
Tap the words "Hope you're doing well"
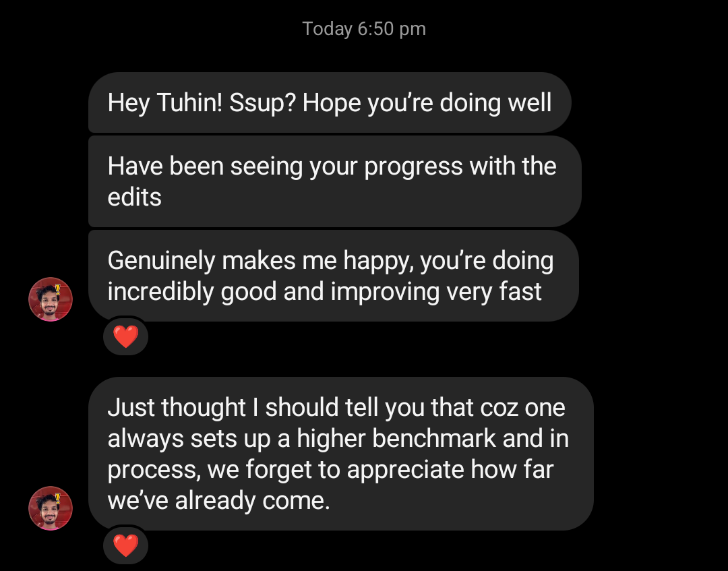(x=427, y=103)
